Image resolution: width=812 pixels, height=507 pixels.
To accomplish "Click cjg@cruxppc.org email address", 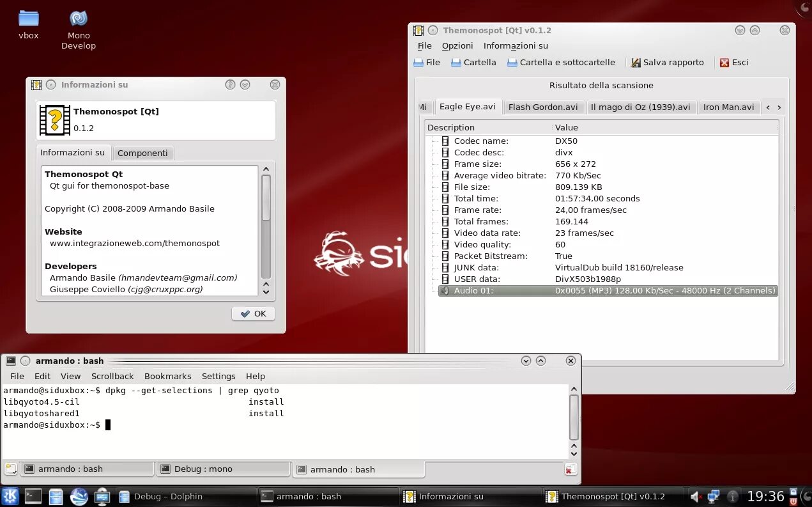I will (x=165, y=289).
